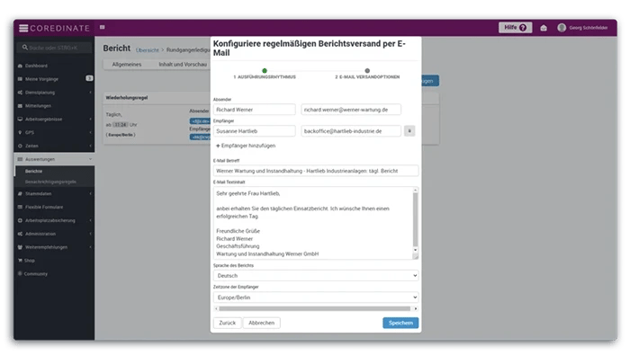
Task: Open the Zeitzone der Empfänger dropdown
Action: (315, 297)
